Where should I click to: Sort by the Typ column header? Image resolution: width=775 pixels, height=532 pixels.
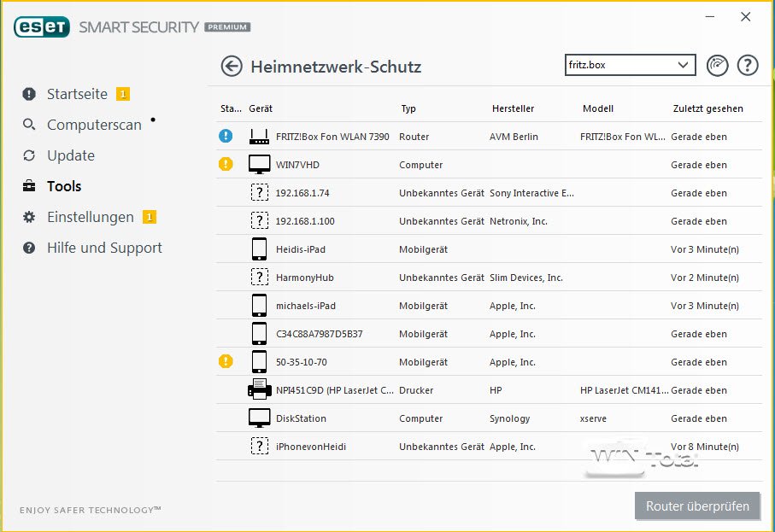(x=408, y=108)
